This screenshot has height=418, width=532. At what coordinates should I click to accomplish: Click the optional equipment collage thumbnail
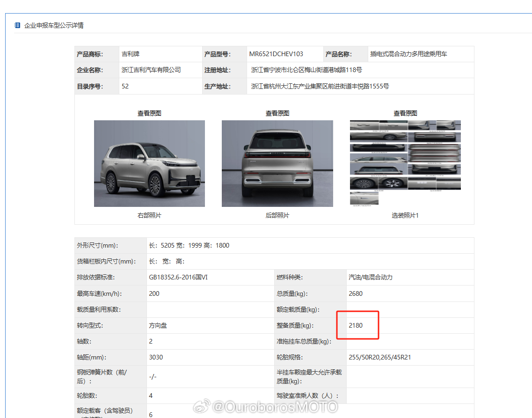pyautogui.click(x=405, y=162)
